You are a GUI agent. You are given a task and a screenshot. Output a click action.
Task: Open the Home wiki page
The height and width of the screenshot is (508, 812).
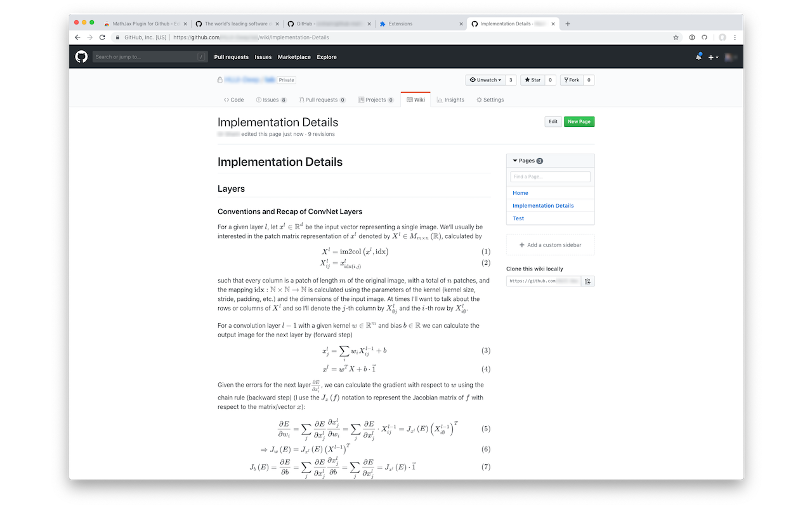click(520, 193)
